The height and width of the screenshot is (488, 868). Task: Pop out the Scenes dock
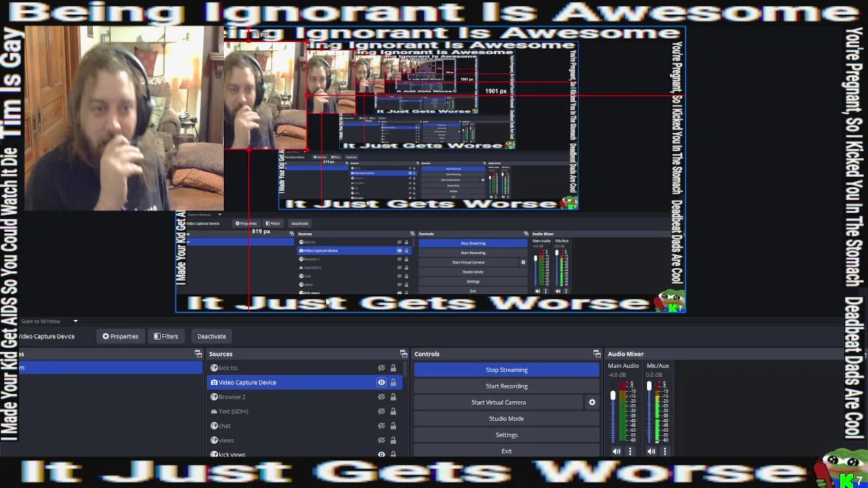pyautogui.click(x=198, y=354)
